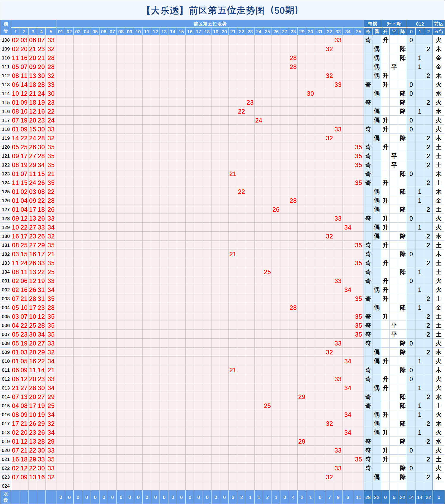Viewport: 445px width, 504px height.
Task: Click period number 114
Action: [x=6, y=93]
